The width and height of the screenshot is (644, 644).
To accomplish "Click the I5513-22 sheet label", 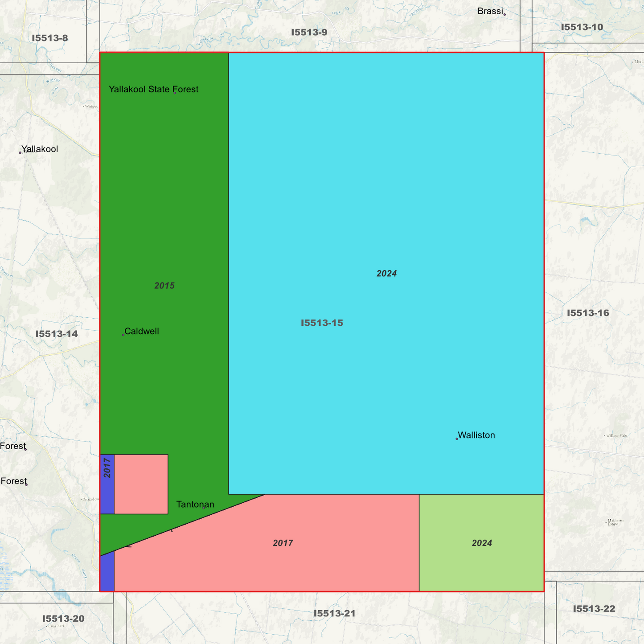I will (x=594, y=609).
